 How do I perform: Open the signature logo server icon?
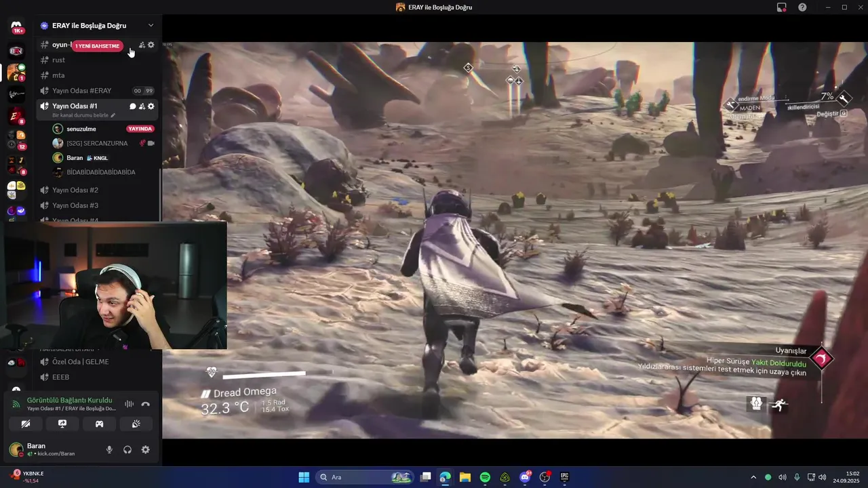tap(16, 95)
